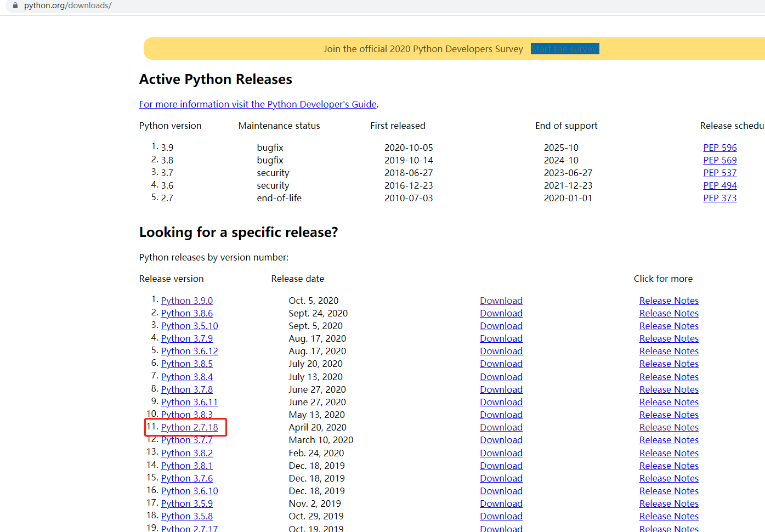Click Download for the Sept. 5, 2020 release

coord(501,326)
